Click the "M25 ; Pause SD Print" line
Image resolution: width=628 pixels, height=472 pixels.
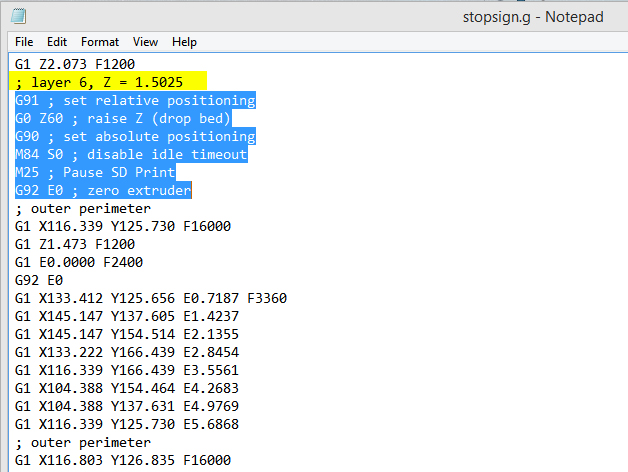pyautogui.click(x=98, y=172)
